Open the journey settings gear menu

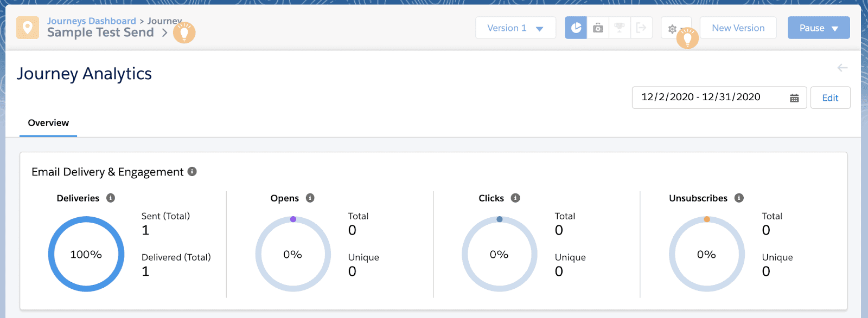[x=673, y=29]
